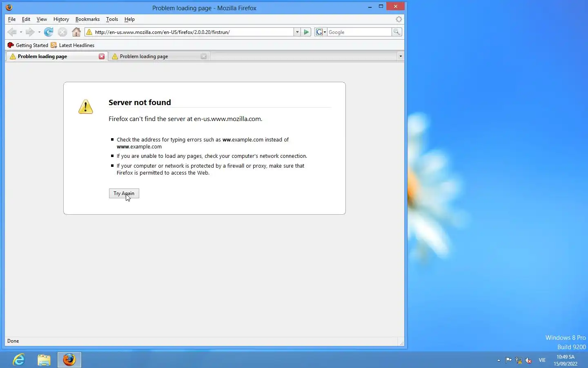Open the View menu
Screen dimensions: 588x368
pyautogui.click(x=42, y=19)
